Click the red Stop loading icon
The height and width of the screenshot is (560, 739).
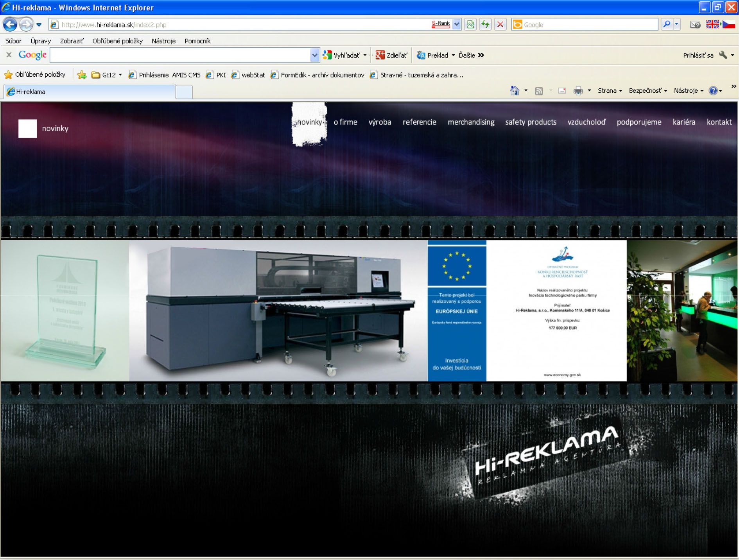(x=500, y=25)
